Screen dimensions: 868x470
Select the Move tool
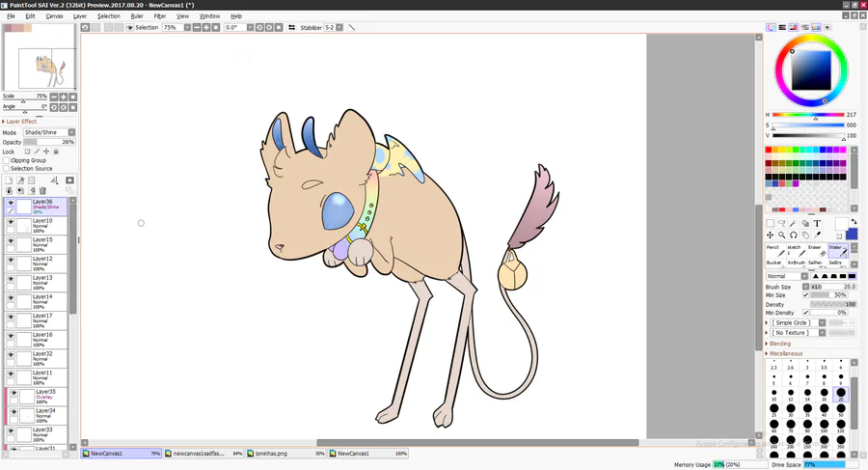pyautogui.click(x=770, y=235)
